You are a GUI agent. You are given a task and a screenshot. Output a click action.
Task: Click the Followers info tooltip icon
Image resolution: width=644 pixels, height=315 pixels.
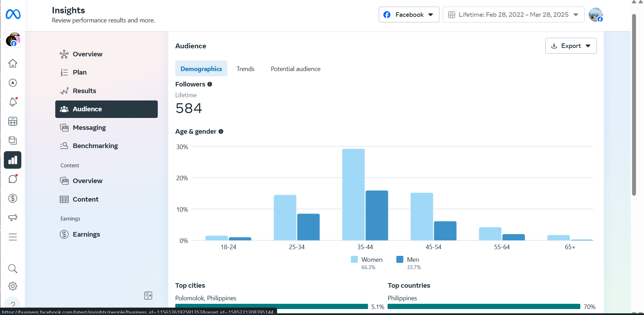coord(210,84)
